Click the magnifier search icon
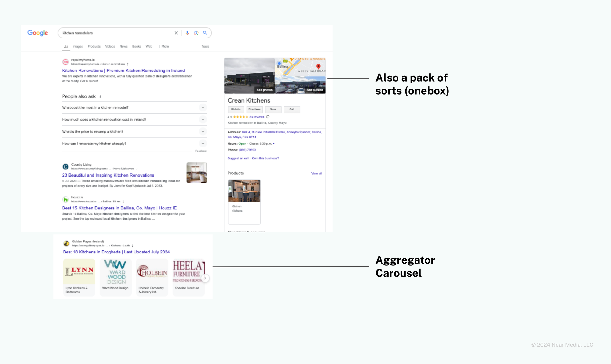This screenshot has height=364, width=611. coord(205,33)
